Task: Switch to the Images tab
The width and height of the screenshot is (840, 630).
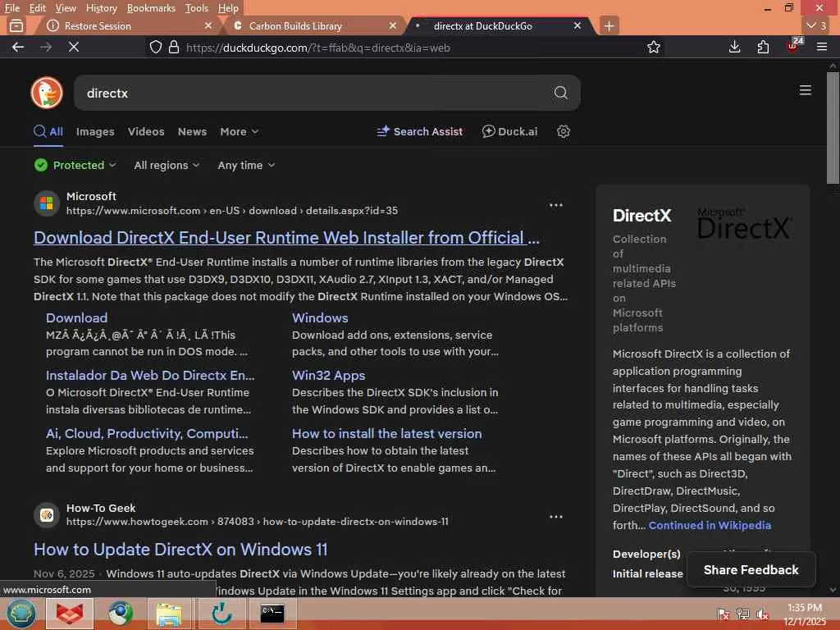Action: [x=95, y=131]
